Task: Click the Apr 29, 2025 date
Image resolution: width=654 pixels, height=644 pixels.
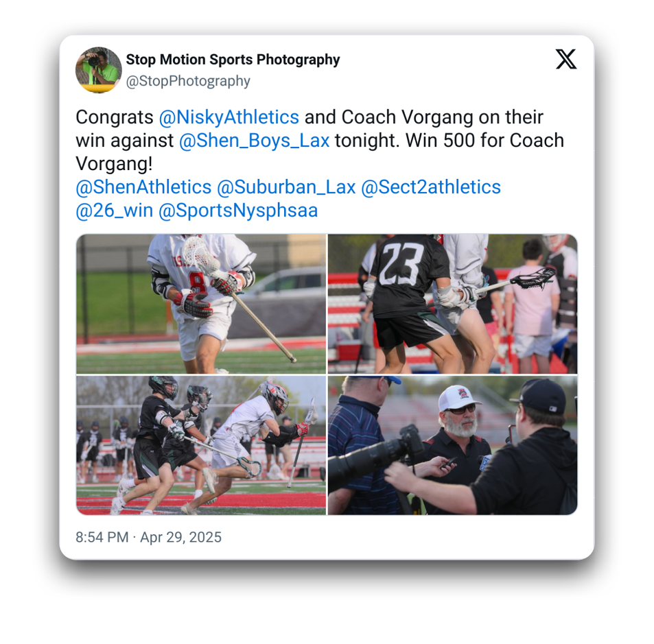Action: (x=180, y=537)
